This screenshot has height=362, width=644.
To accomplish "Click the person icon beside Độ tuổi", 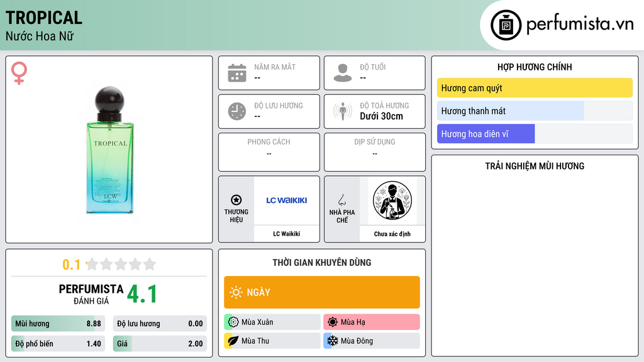I will (x=343, y=73).
